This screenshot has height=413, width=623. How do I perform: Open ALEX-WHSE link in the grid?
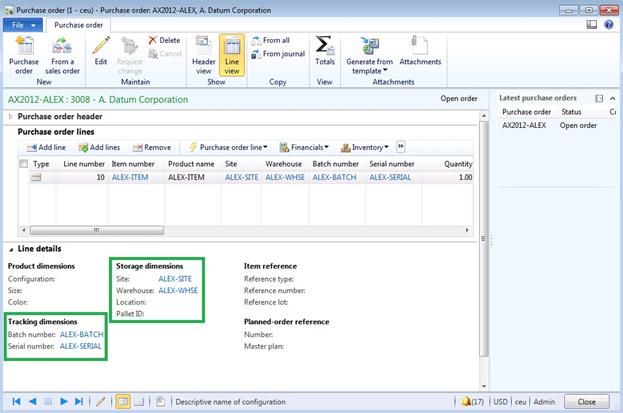coord(285,177)
